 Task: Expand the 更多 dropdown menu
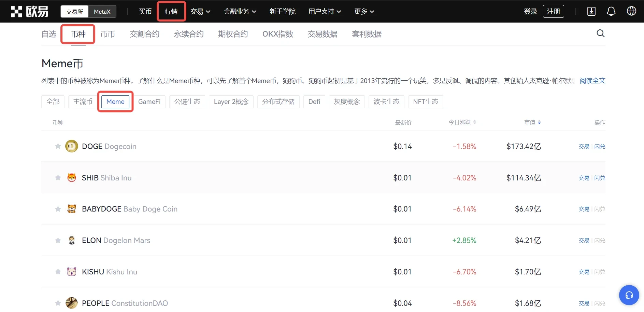(364, 12)
